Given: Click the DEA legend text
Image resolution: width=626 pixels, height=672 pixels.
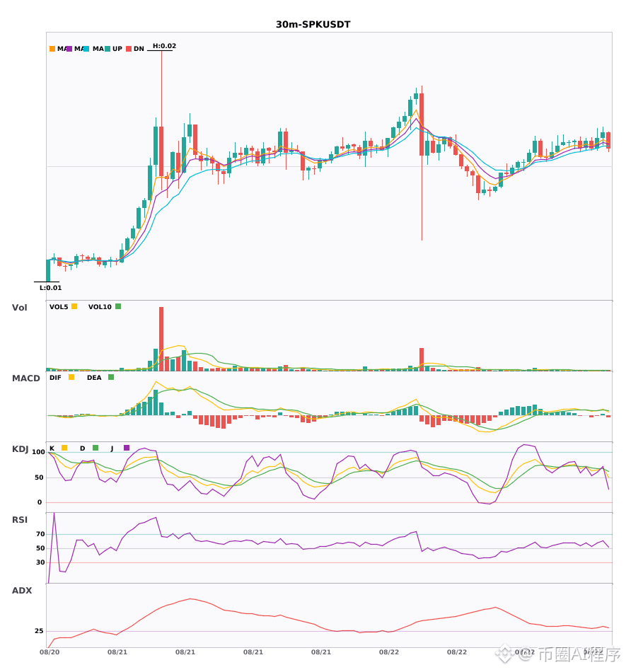Looking at the screenshot, I should pyautogui.click(x=94, y=378).
